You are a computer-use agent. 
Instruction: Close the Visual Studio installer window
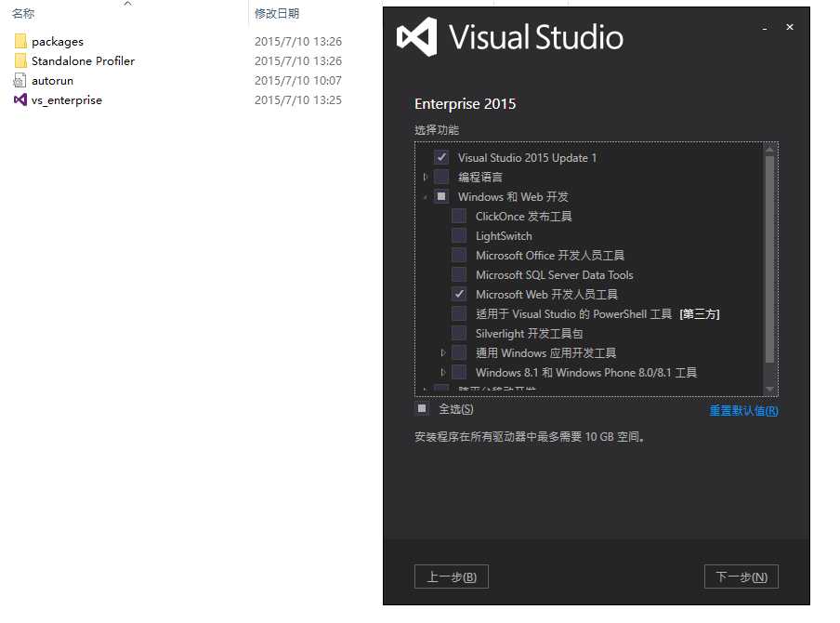pyautogui.click(x=790, y=27)
